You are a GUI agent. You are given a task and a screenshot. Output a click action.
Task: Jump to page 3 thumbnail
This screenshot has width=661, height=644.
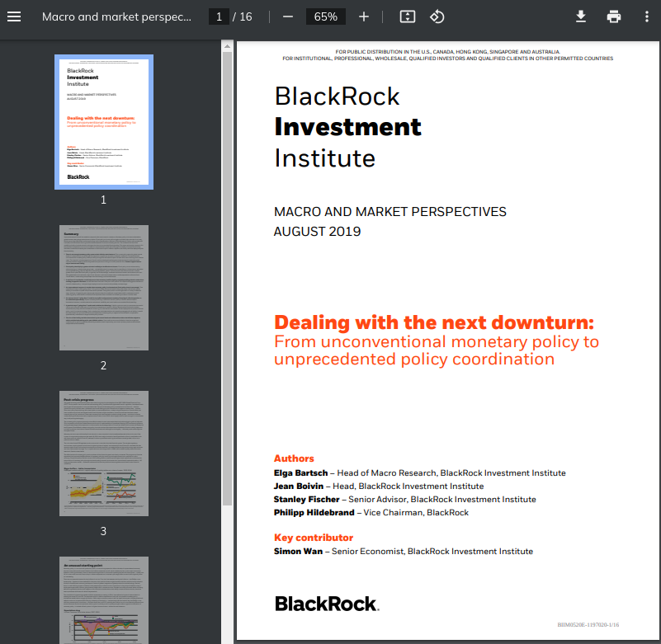point(104,454)
